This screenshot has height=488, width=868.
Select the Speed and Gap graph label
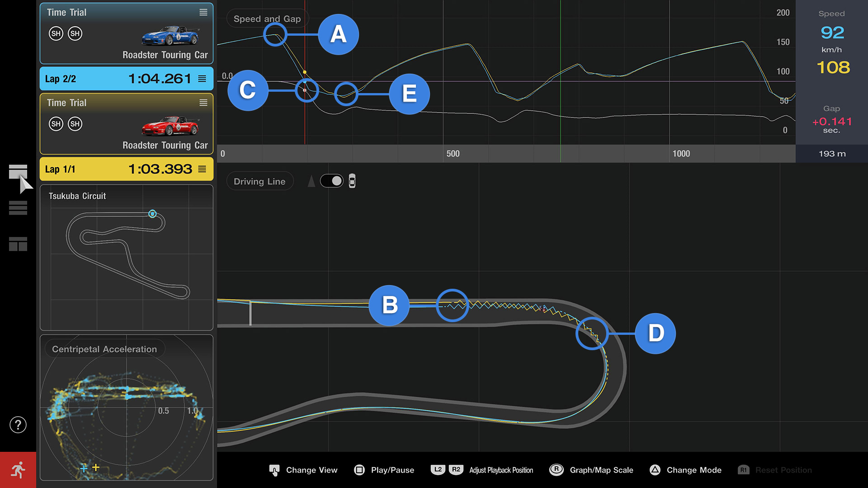pyautogui.click(x=267, y=19)
